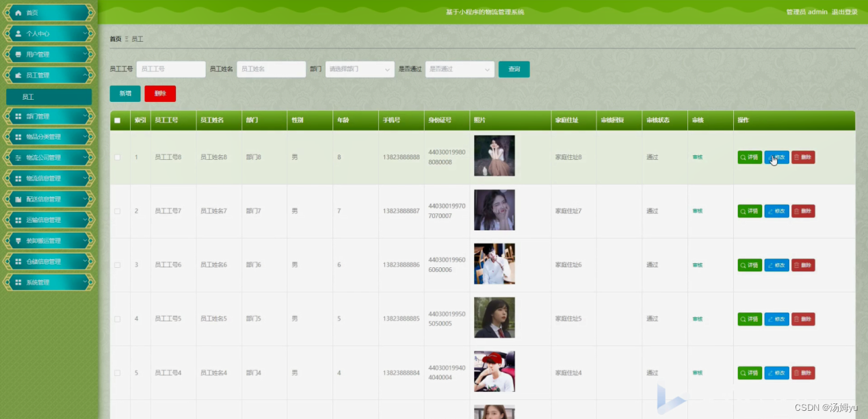The width and height of the screenshot is (868, 419).
Task: Open 详情 for 员工姓名6
Action: tap(750, 265)
